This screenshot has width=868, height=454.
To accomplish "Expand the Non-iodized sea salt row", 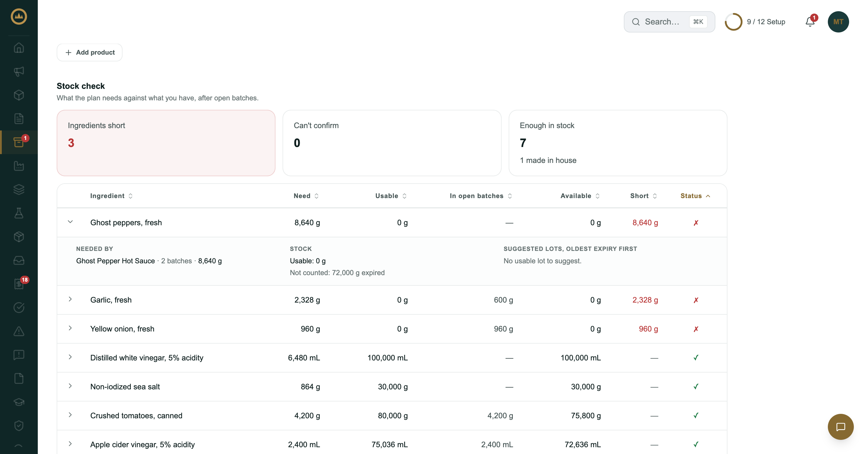I will coord(70,386).
